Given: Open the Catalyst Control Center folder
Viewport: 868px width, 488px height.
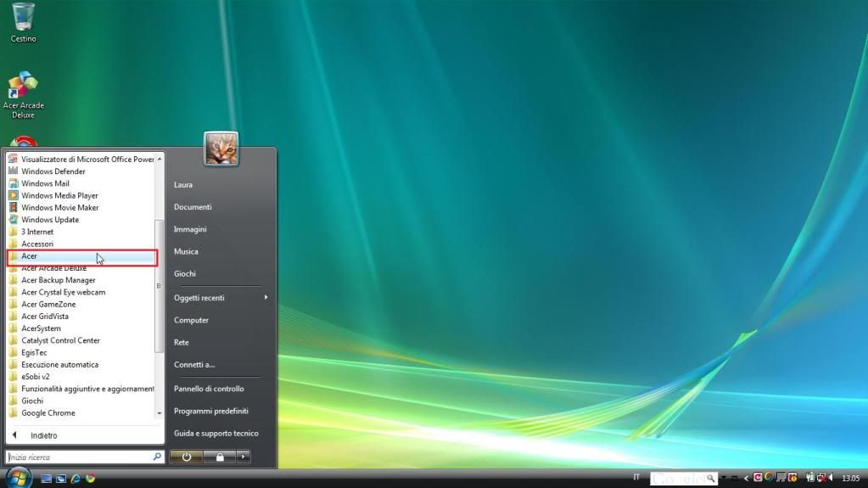Looking at the screenshot, I should pyautogui.click(x=81, y=340).
